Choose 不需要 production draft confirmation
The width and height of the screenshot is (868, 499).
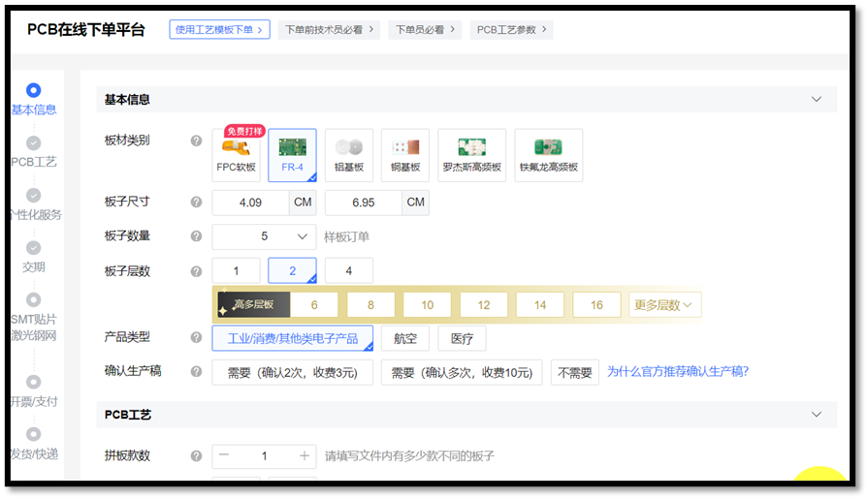pos(574,372)
